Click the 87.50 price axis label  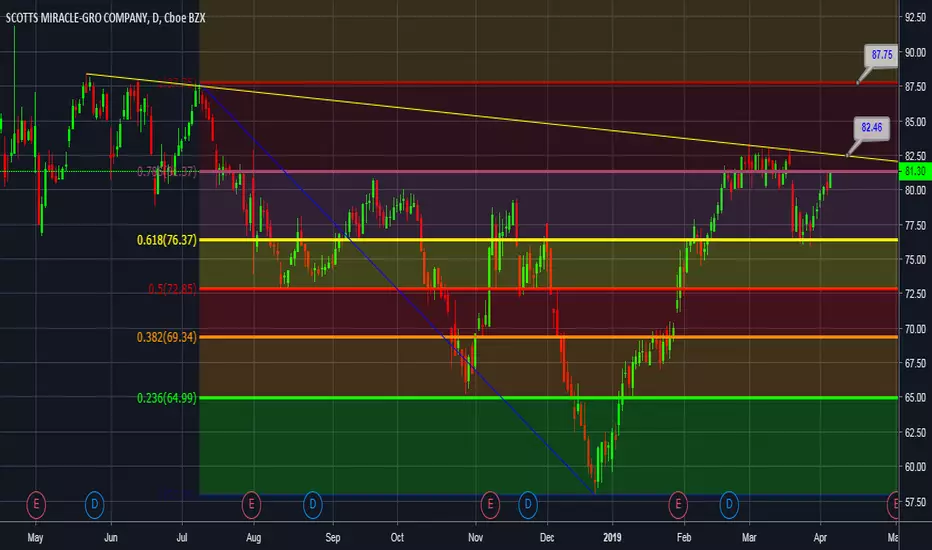pyautogui.click(x=915, y=87)
